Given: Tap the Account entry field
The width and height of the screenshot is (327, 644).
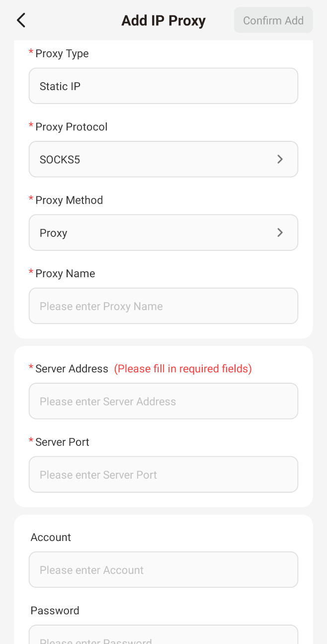Looking at the screenshot, I should (x=163, y=570).
